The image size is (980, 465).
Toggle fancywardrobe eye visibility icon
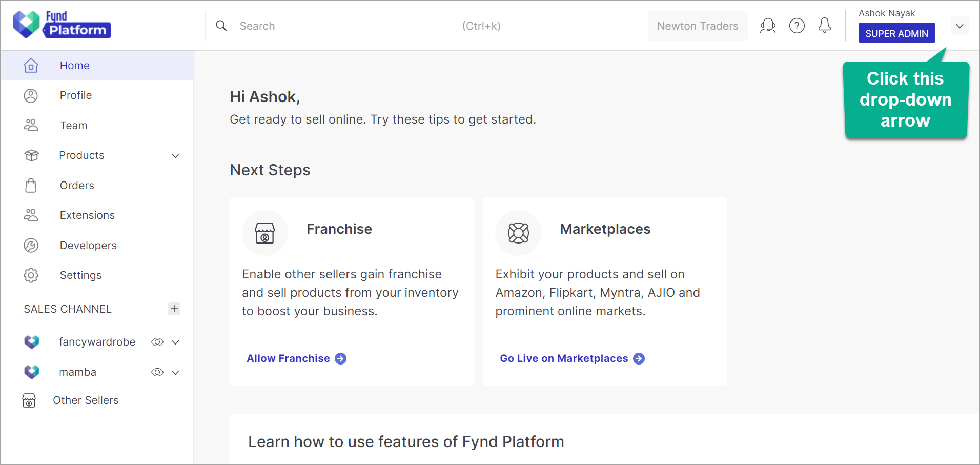pos(157,342)
